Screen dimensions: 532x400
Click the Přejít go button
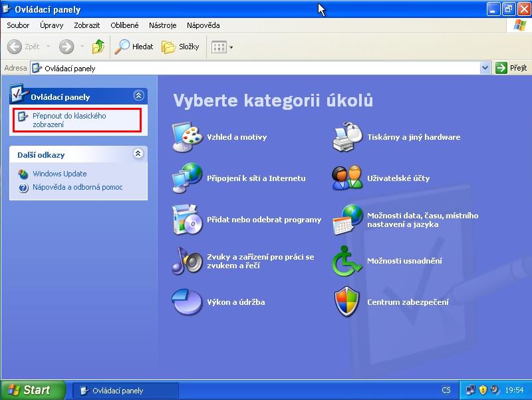[x=511, y=68]
